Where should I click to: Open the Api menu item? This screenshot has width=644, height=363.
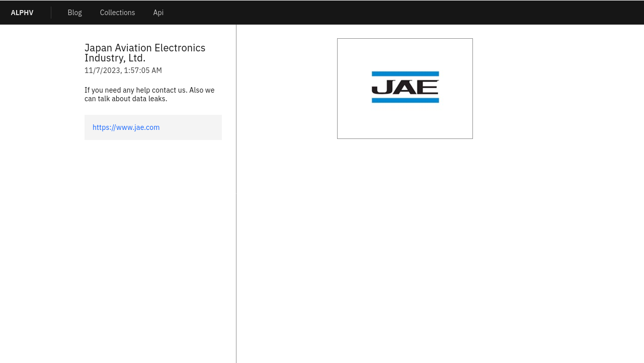pos(158,13)
